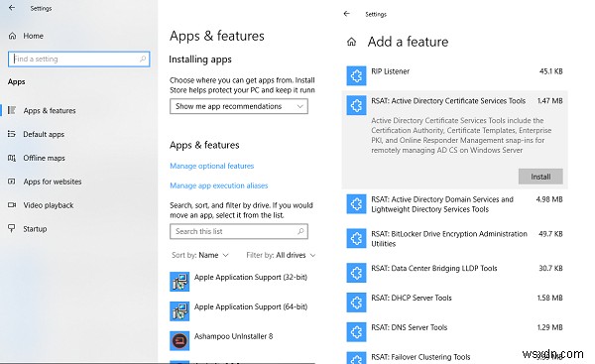Screen dimensions: 595x364
Task: Select the RIP Listener feature name
Action: pyautogui.click(x=391, y=71)
